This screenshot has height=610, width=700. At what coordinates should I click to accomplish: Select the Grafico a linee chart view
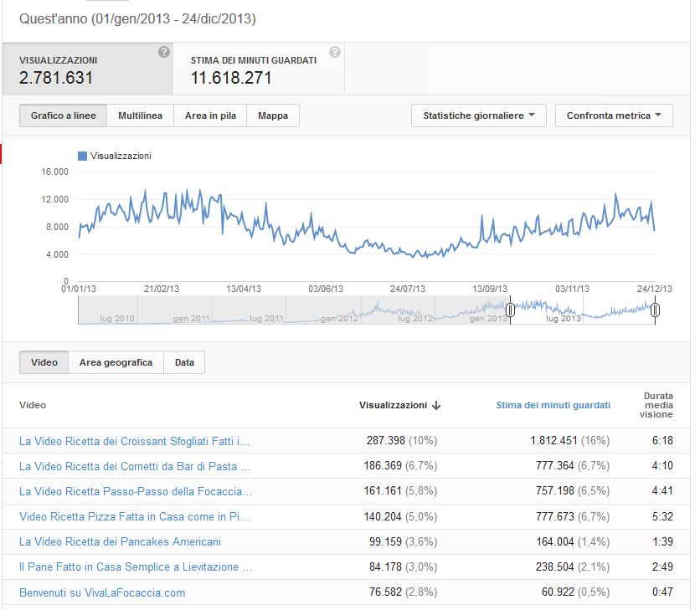64,115
